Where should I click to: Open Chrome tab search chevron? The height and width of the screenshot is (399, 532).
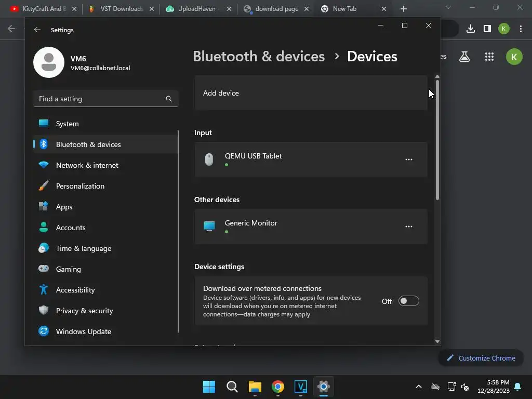coord(448,7)
